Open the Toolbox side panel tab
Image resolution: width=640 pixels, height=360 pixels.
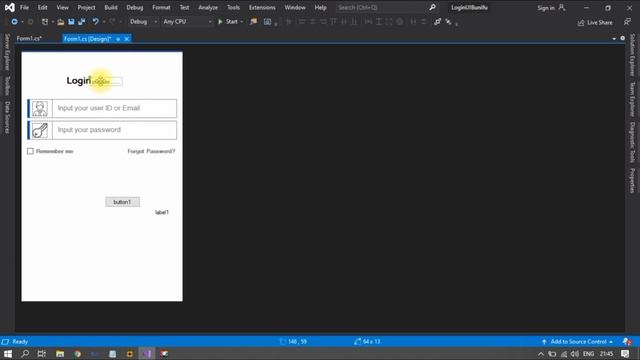pos(7,86)
